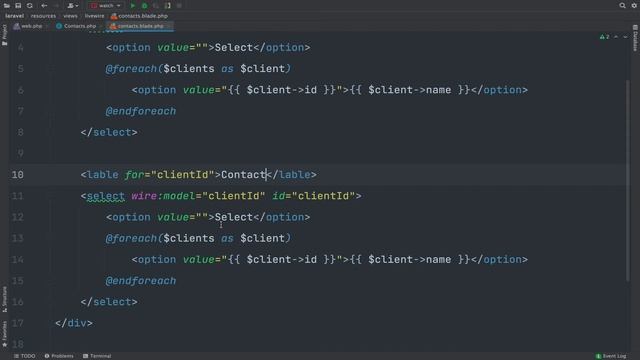Click for="clientId" attribute on line 10
640x360 pixels.
[x=170, y=175]
